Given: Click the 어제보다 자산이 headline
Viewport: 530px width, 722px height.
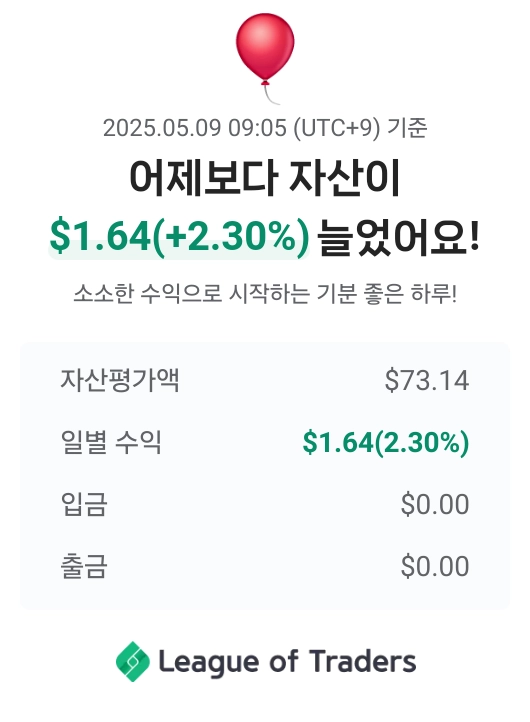Looking at the screenshot, I should coord(265,178).
